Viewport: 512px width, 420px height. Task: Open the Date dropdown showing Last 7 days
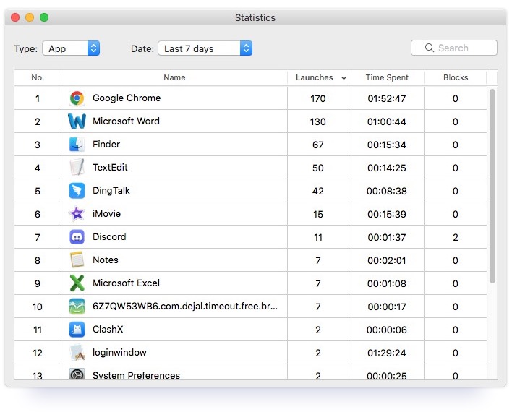(205, 48)
